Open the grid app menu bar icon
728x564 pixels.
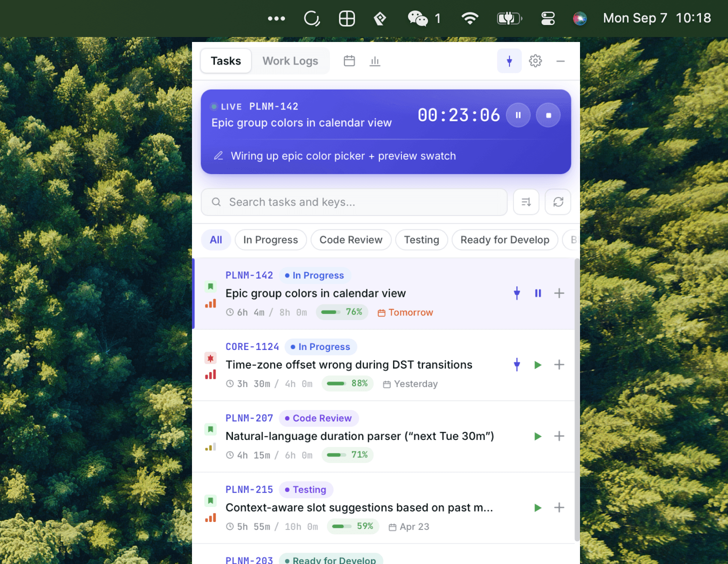(x=347, y=18)
